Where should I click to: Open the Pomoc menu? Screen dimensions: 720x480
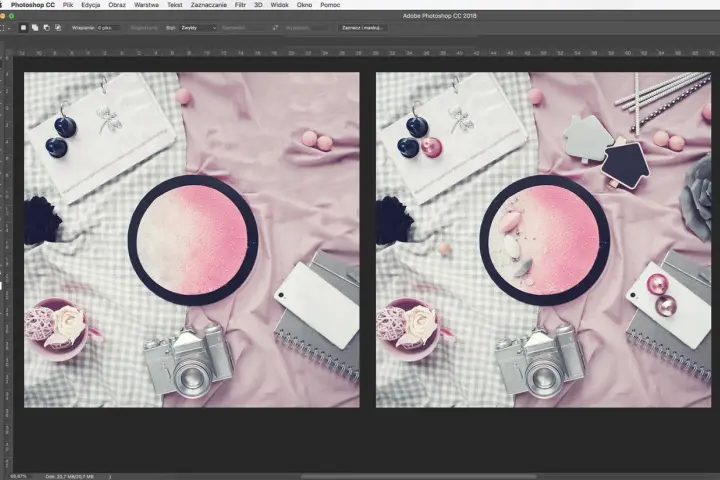pos(330,5)
